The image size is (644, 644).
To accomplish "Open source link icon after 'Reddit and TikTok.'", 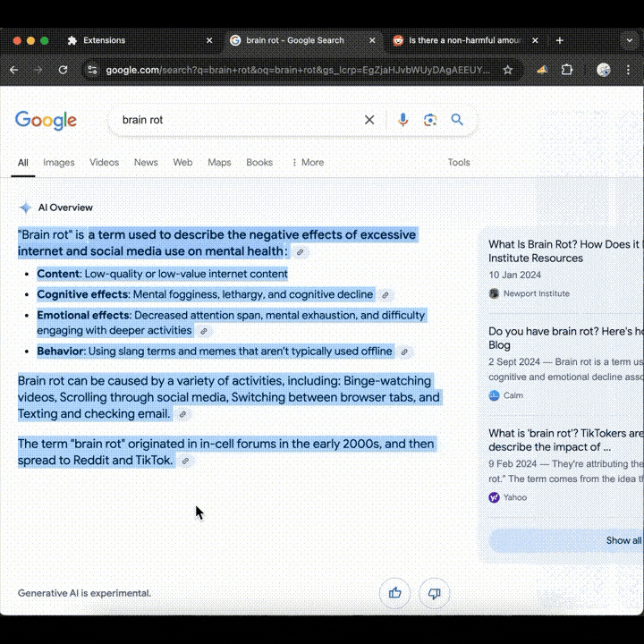I will pos(186,461).
